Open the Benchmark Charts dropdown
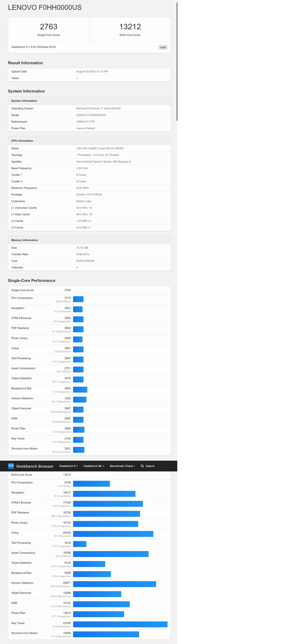 pos(122,466)
